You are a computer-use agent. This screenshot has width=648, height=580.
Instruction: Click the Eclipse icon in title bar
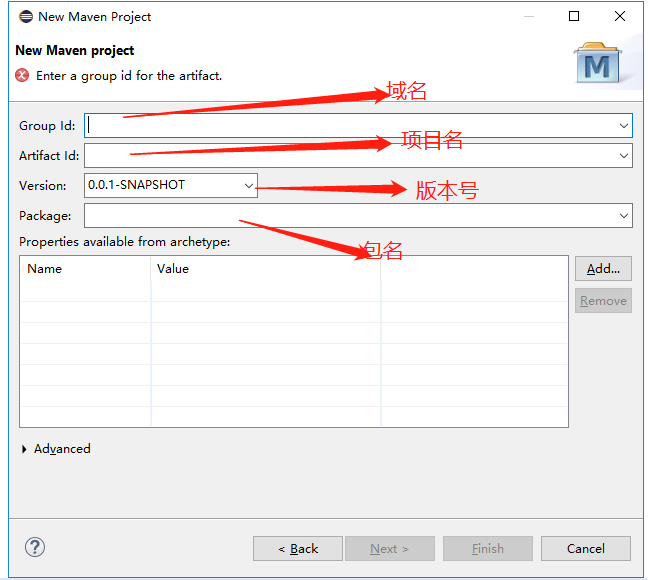[x=26, y=17]
